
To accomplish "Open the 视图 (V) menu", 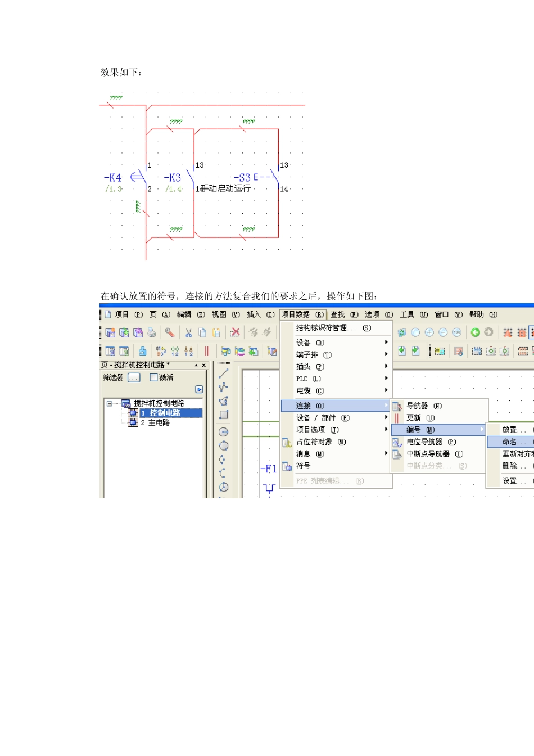I will [226, 314].
